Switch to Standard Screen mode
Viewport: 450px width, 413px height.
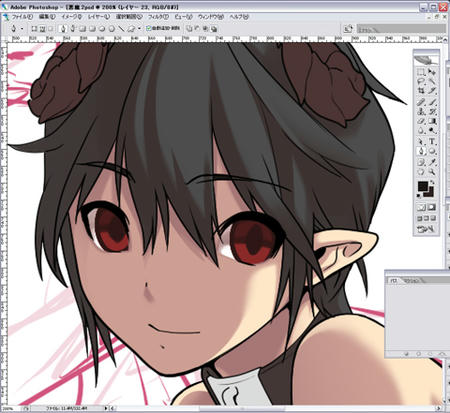coord(420,219)
